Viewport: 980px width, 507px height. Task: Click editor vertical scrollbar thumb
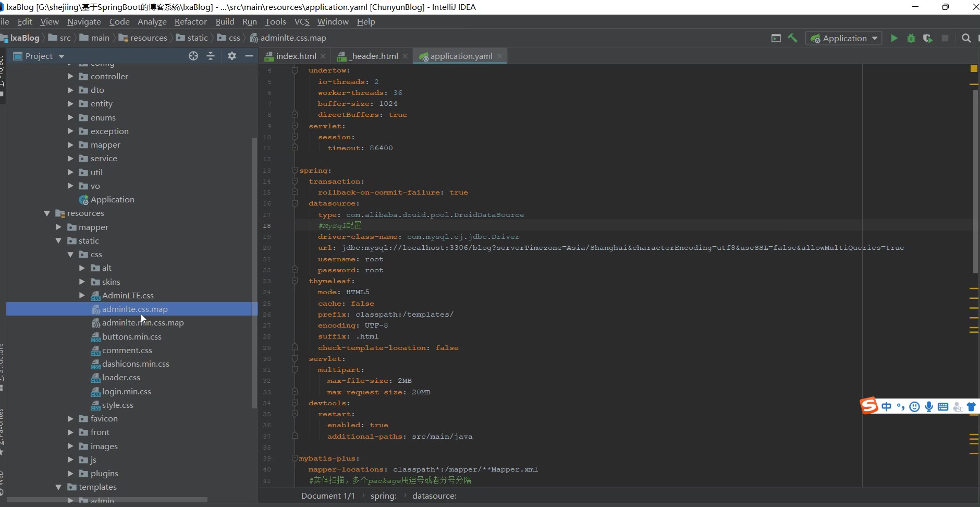(x=975, y=181)
